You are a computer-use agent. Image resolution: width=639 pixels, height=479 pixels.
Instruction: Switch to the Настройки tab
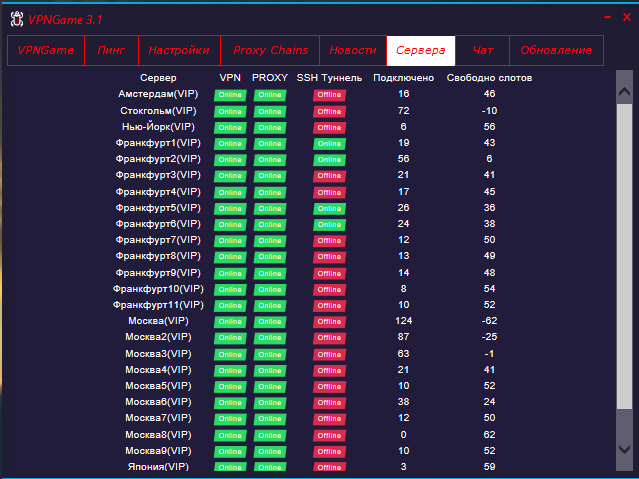(179, 50)
